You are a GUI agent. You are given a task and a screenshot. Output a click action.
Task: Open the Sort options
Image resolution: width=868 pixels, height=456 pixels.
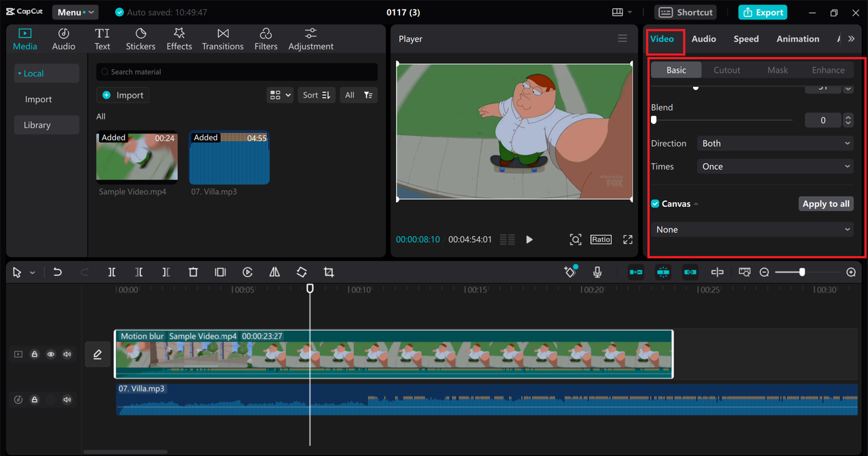pyautogui.click(x=316, y=95)
